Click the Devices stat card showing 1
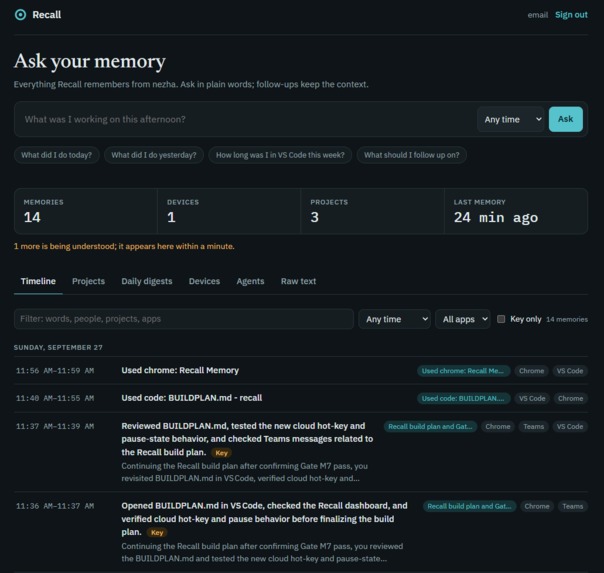The image size is (604, 573). (x=229, y=211)
